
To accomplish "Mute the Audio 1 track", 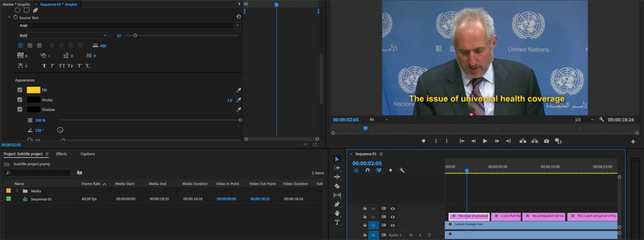I will coord(411,235).
